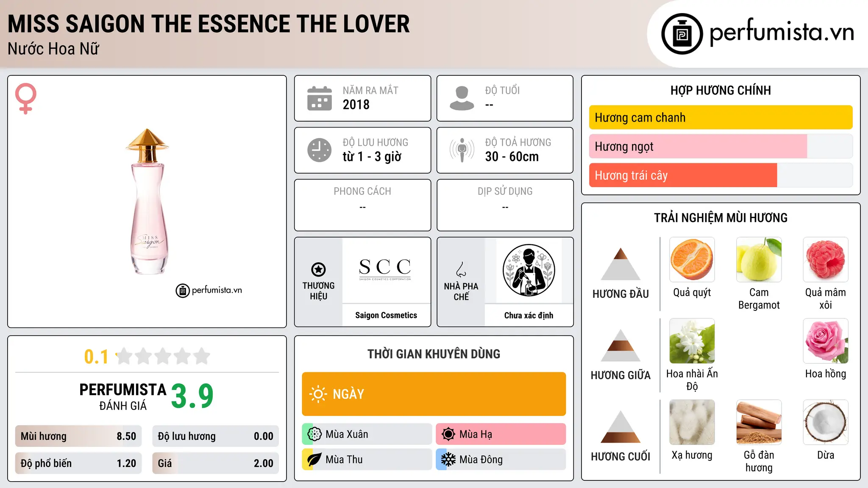868x488 pixels.
Task: Click the TRẢI NGHIỆM MÙI HƯƠNG heading
Action: (x=721, y=218)
